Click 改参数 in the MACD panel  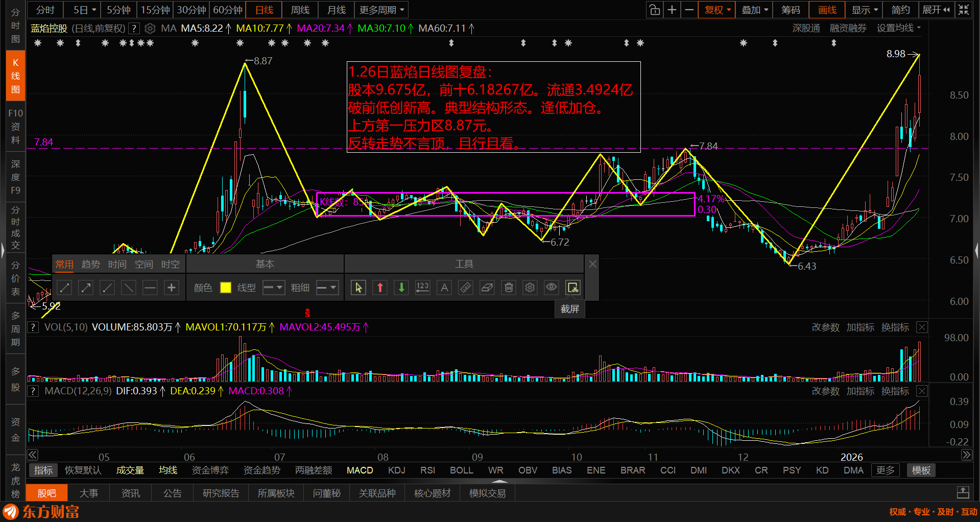coord(825,391)
